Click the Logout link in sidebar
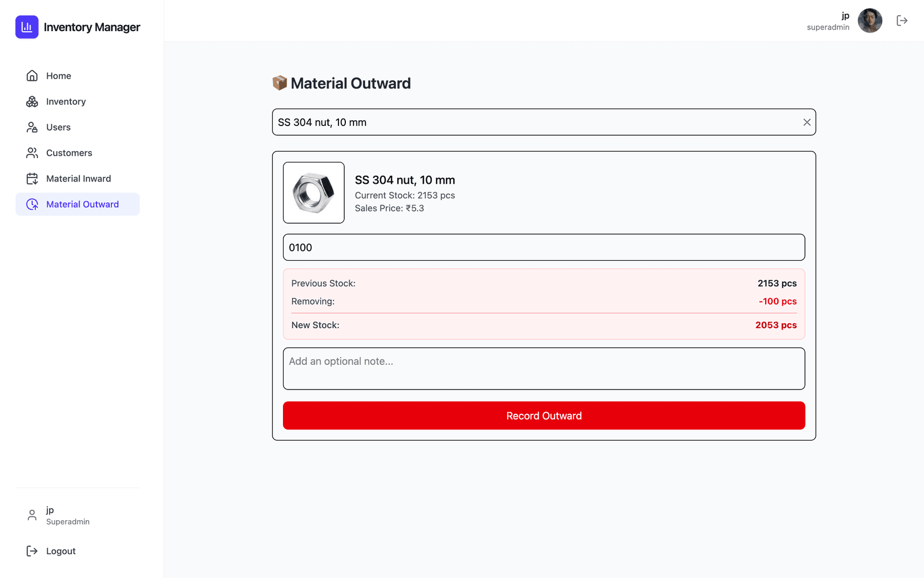 click(x=77, y=551)
